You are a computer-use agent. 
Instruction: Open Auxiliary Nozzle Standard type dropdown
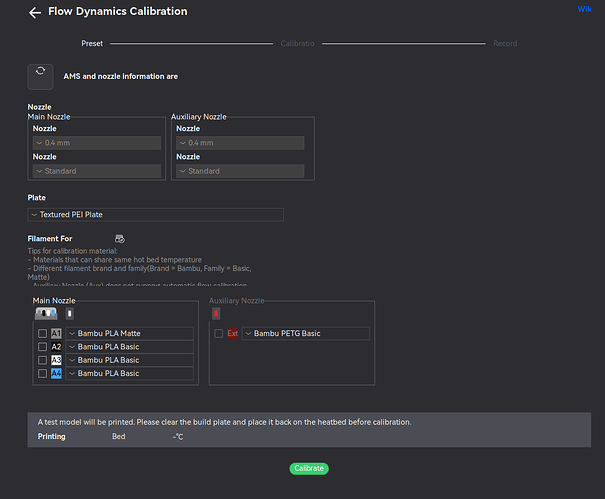(x=240, y=171)
